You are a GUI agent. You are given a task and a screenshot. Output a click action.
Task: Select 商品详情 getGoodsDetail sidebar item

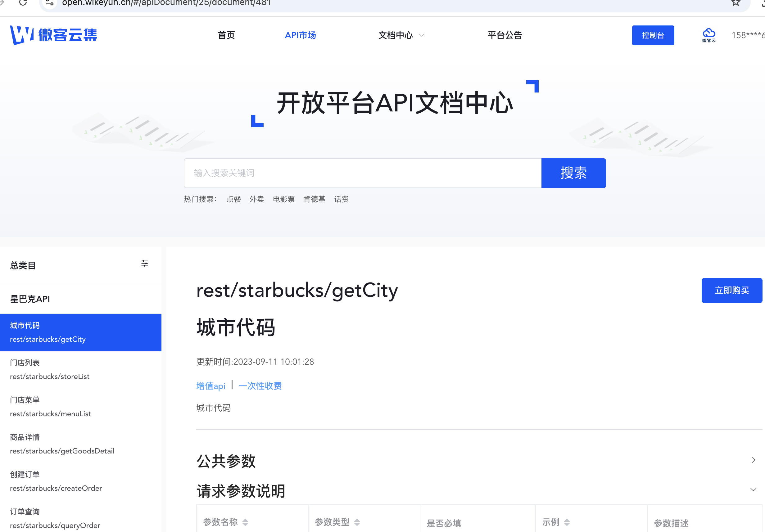[81, 444]
